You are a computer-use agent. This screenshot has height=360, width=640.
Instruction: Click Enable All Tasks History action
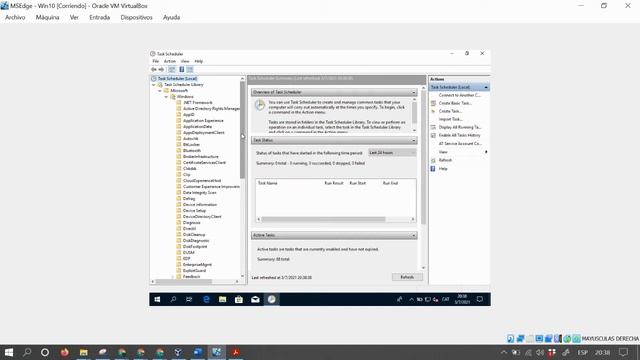pyautogui.click(x=460, y=135)
